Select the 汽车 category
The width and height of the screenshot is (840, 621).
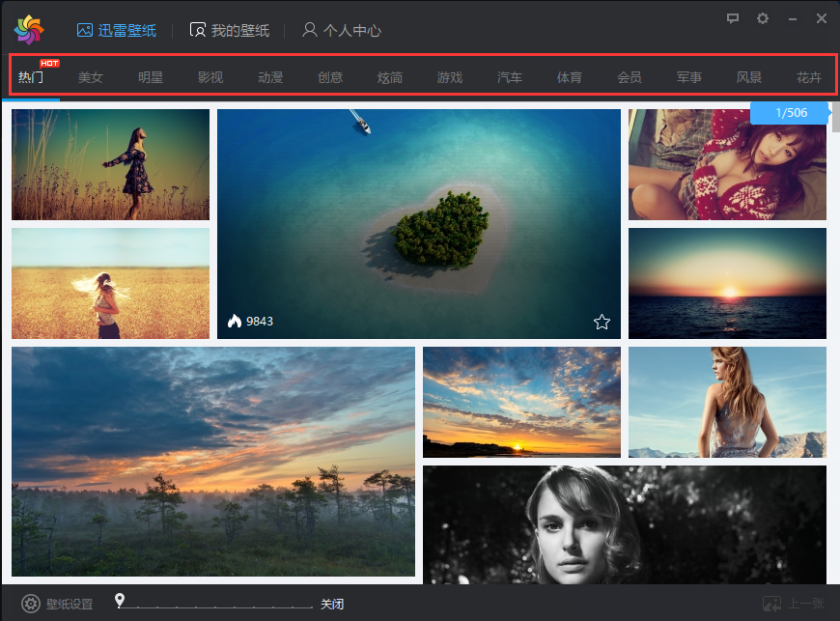tap(510, 77)
